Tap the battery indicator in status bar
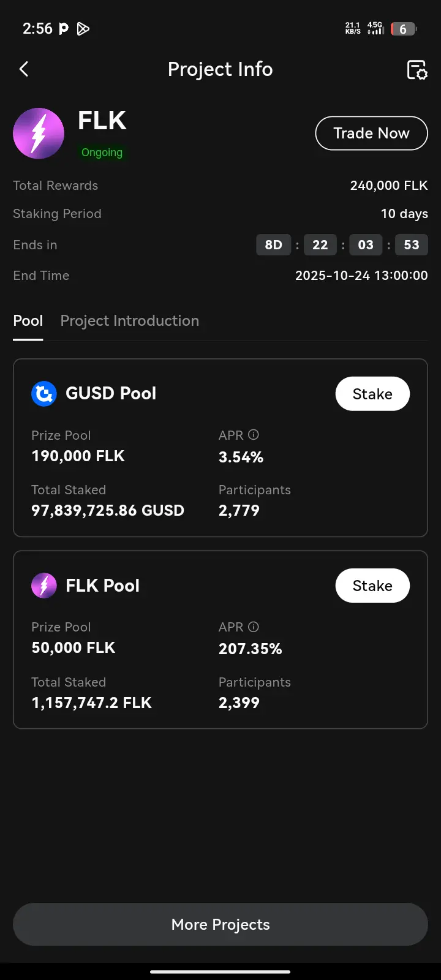Image resolution: width=441 pixels, height=980 pixels. 403,29
